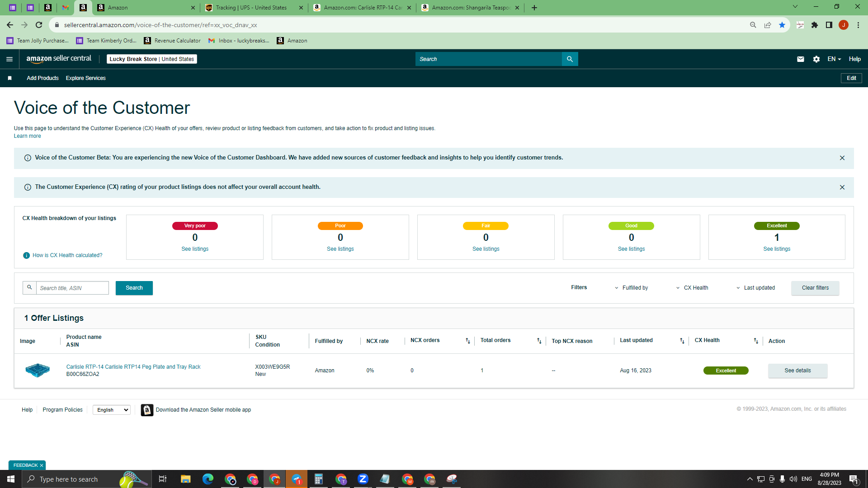
Task: Open See listings under Poor
Action: [x=340, y=249]
